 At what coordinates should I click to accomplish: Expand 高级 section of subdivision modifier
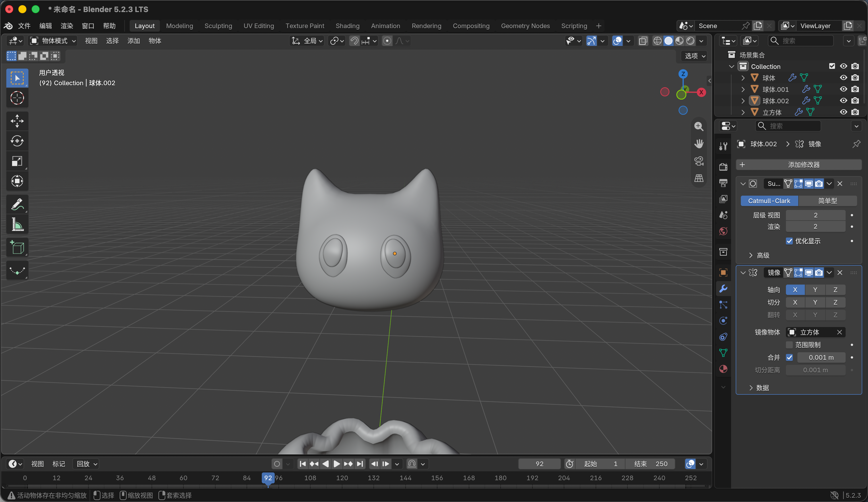(x=759, y=255)
